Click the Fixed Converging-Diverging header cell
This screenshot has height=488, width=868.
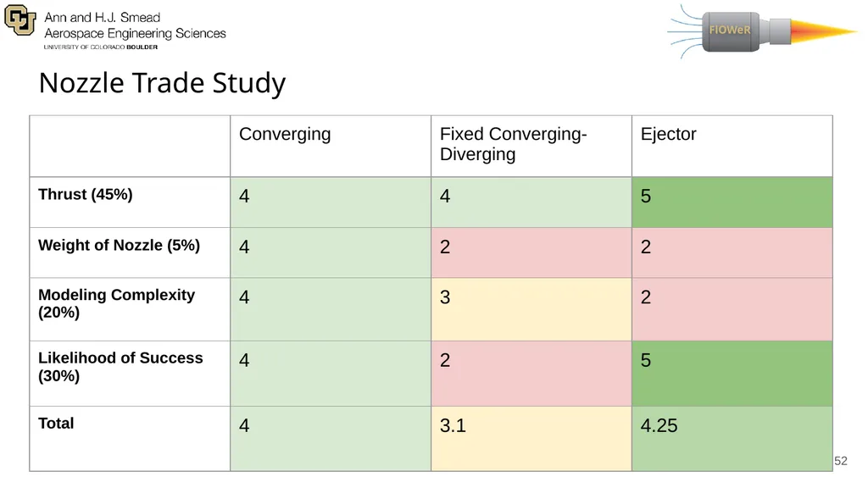tap(531, 146)
